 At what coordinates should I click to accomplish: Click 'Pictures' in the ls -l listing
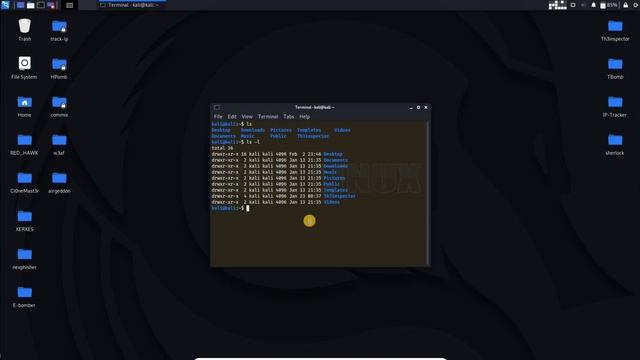point(334,178)
